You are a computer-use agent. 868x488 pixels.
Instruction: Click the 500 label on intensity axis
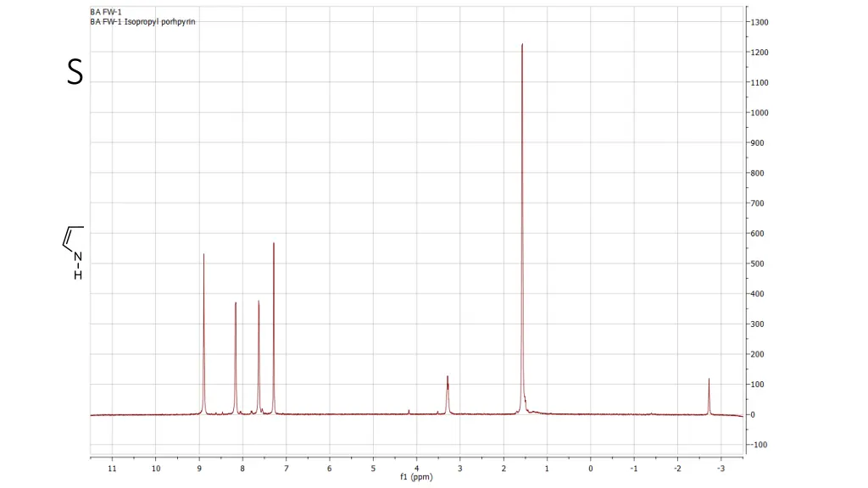(x=759, y=263)
